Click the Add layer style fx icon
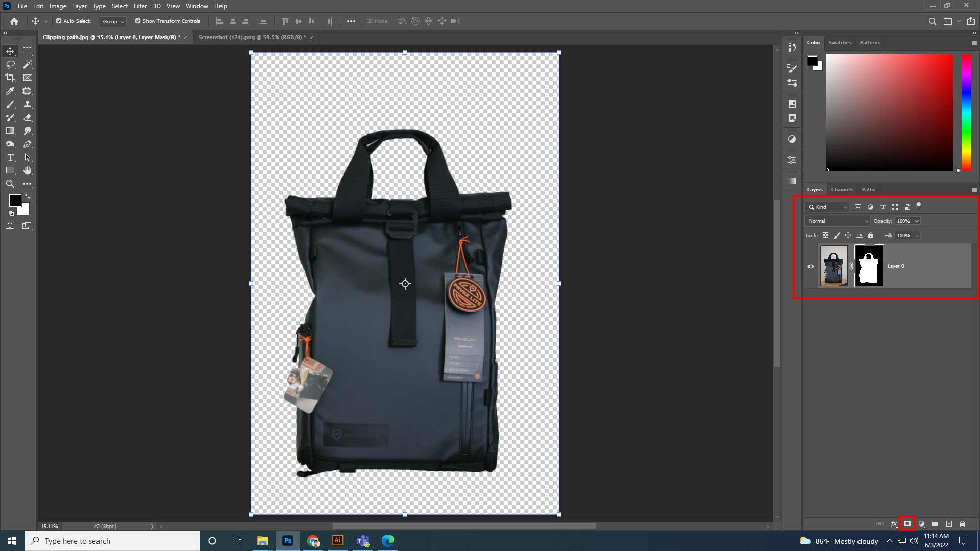The width and height of the screenshot is (980, 551). [894, 524]
